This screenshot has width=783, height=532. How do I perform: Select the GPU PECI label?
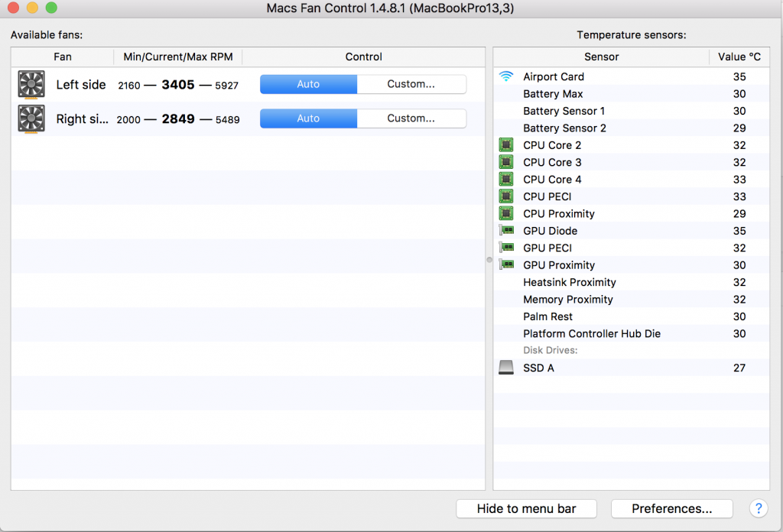[547, 248]
